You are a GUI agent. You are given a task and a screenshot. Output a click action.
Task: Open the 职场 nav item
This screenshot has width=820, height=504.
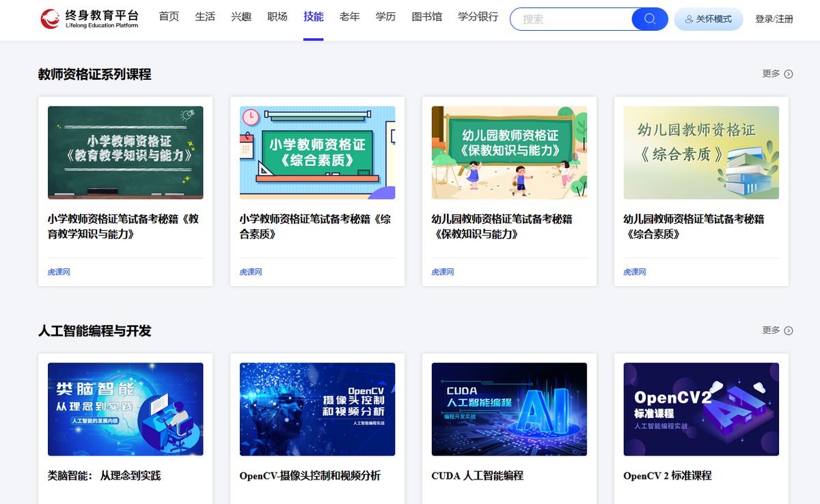(x=277, y=17)
